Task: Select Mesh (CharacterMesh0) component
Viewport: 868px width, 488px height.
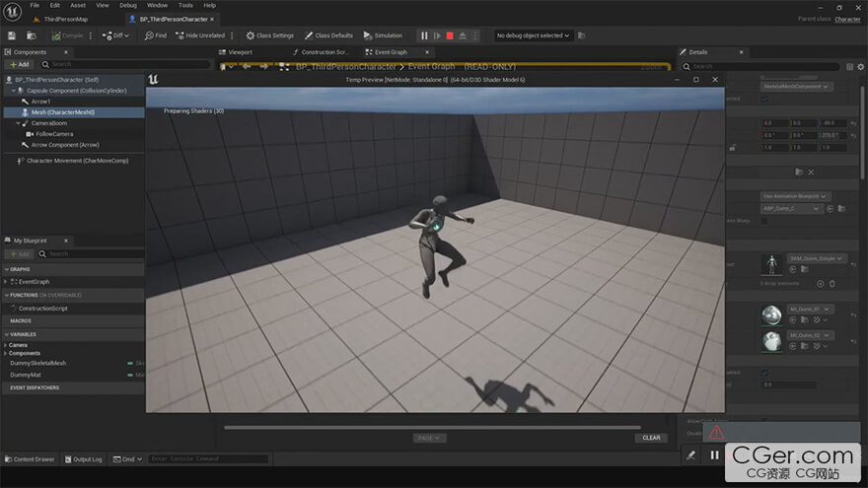Action: (x=62, y=112)
